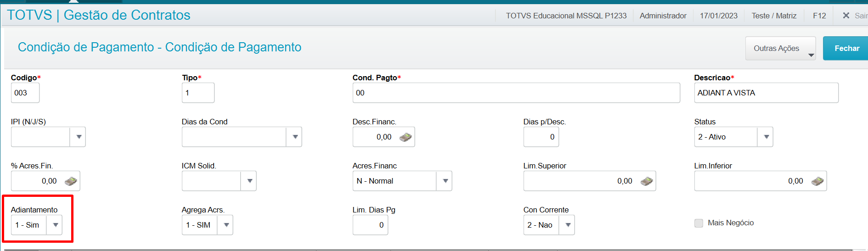Click Descricao field with ADIANT A VISTA
The height and width of the screenshot is (251, 868).
766,93
